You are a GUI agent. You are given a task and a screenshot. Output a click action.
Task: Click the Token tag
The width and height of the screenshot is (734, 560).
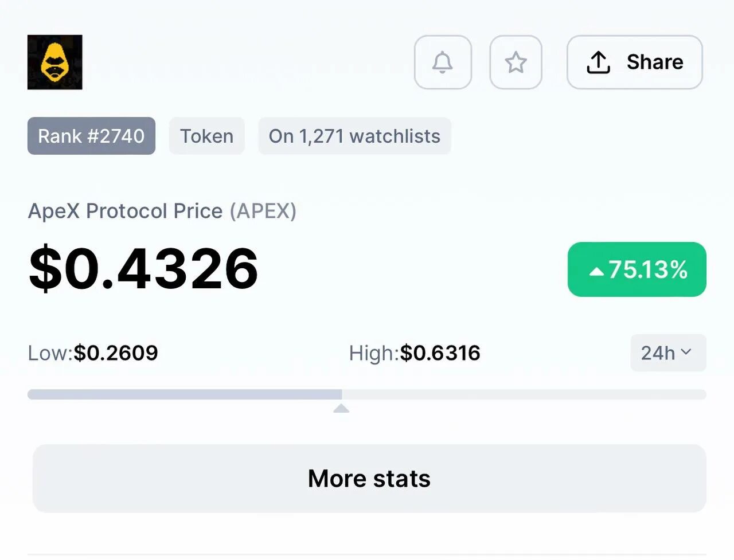[207, 136]
